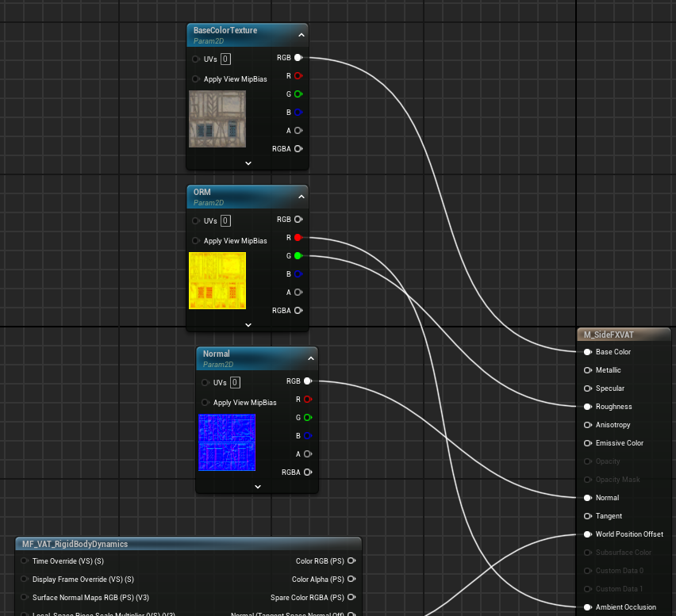Click Normal node RGB output pin
676x616 pixels.
(308, 381)
